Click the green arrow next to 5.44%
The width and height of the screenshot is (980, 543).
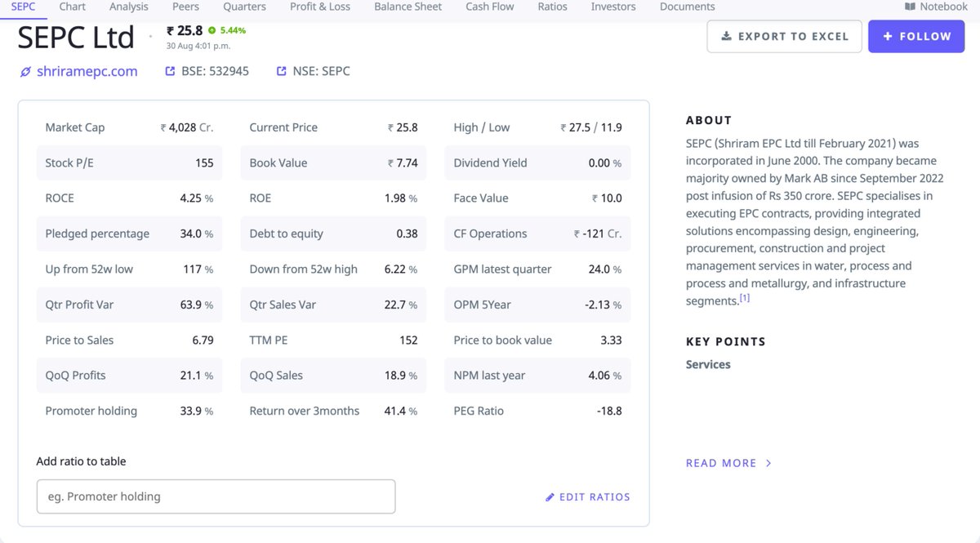(x=213, y=30)
